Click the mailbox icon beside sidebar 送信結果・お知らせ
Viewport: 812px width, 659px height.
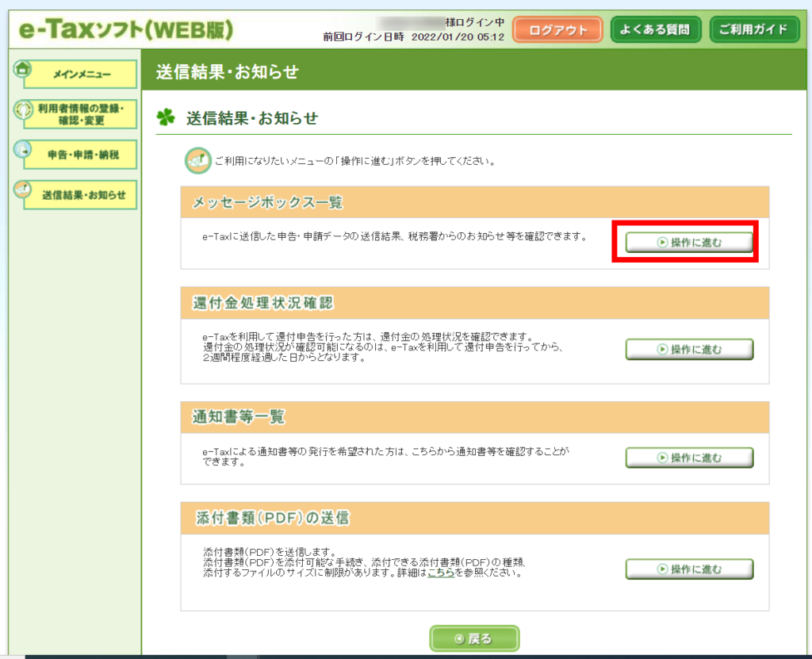pos(23,189)
